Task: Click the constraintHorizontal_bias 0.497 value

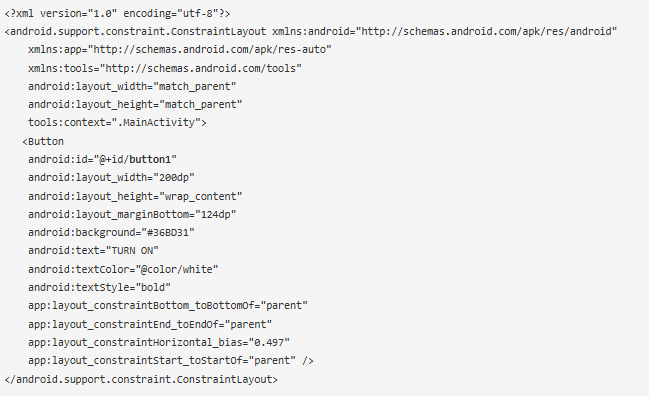Action: point(269,343)
